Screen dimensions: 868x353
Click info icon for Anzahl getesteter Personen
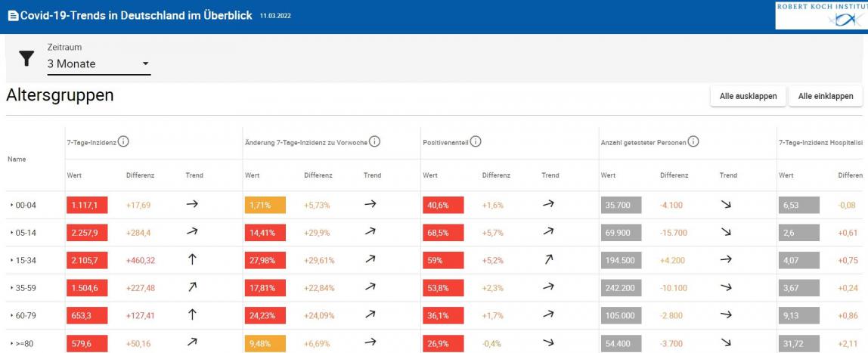[693, 141]
